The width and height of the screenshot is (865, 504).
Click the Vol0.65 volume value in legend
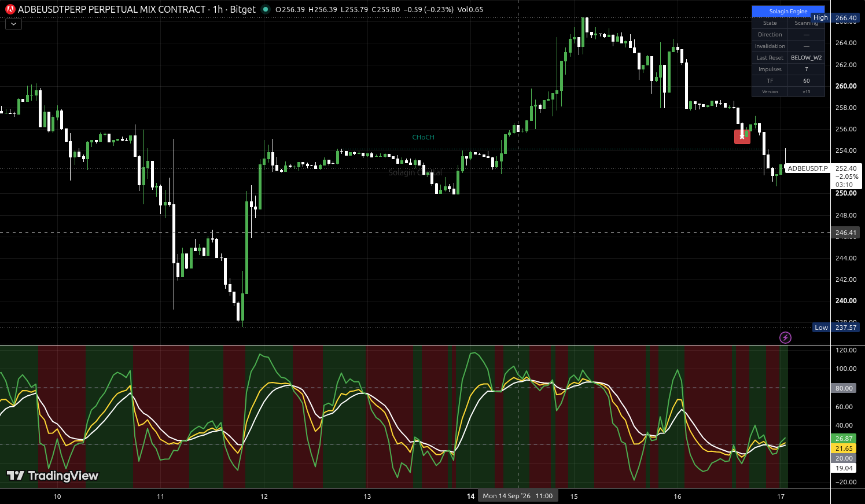[470, 9]
